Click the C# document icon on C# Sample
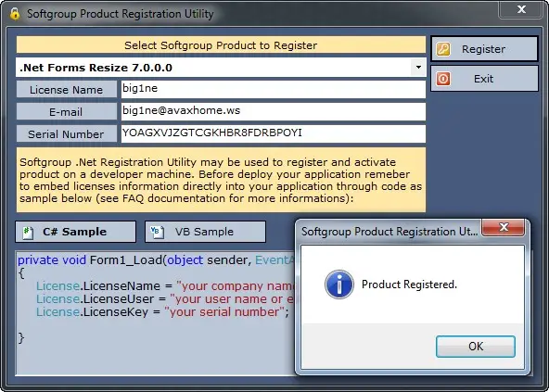Screen dimensions: 549x392 click(28, 232)
